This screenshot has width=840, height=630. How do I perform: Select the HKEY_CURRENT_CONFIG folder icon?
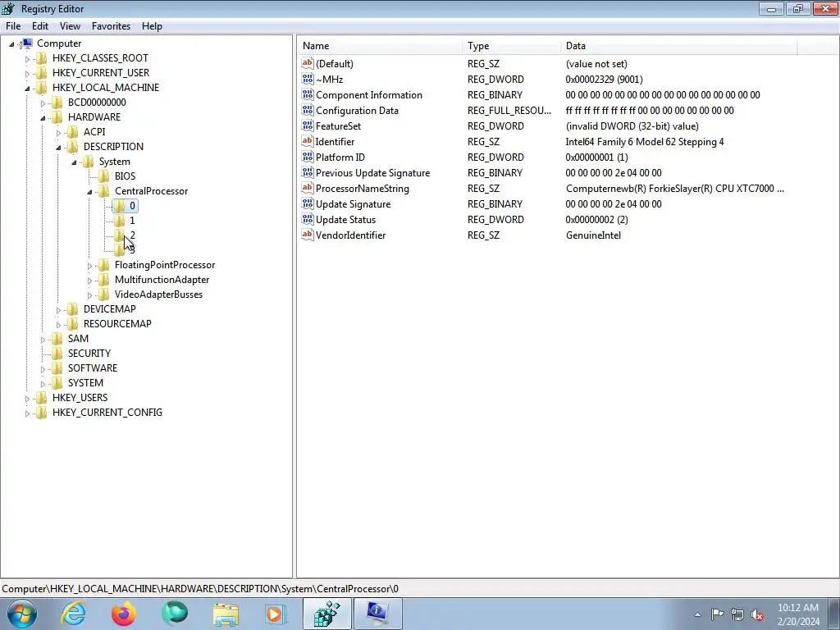[x=41, y=412]
